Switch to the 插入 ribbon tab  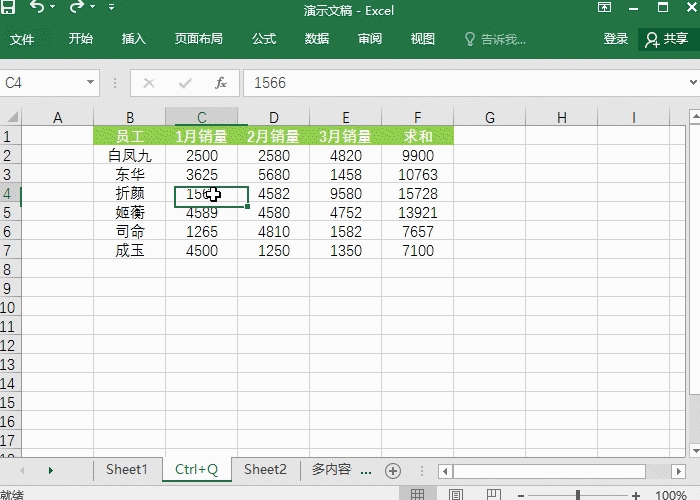coord(133,39)
